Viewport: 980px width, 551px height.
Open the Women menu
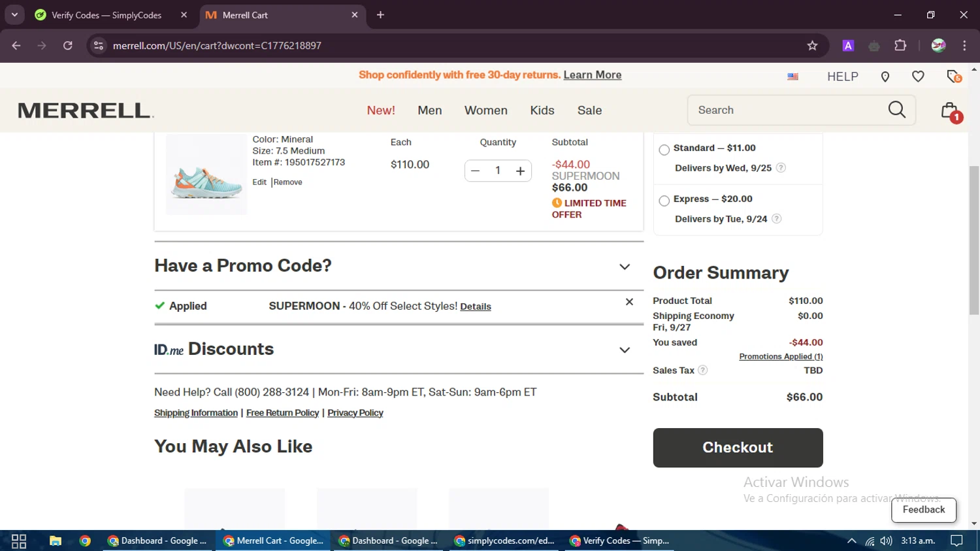click(486, 110)
